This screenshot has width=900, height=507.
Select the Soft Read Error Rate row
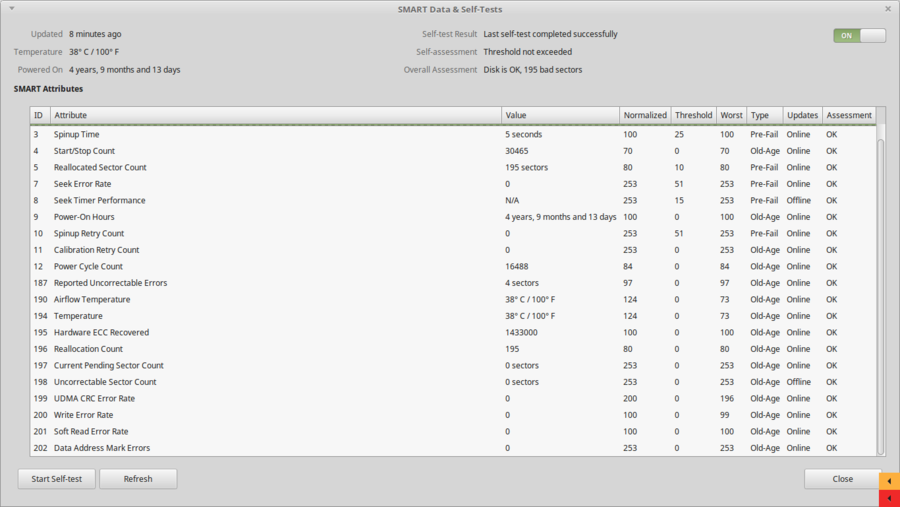point(453,432)
